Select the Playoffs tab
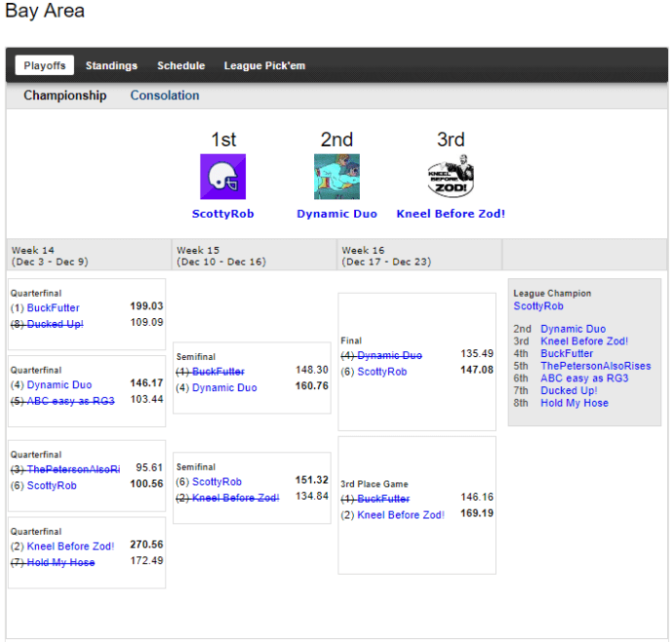 click(45, 65)
